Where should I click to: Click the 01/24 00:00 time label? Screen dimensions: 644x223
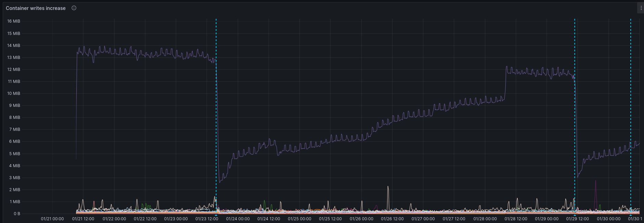[238, 219]
